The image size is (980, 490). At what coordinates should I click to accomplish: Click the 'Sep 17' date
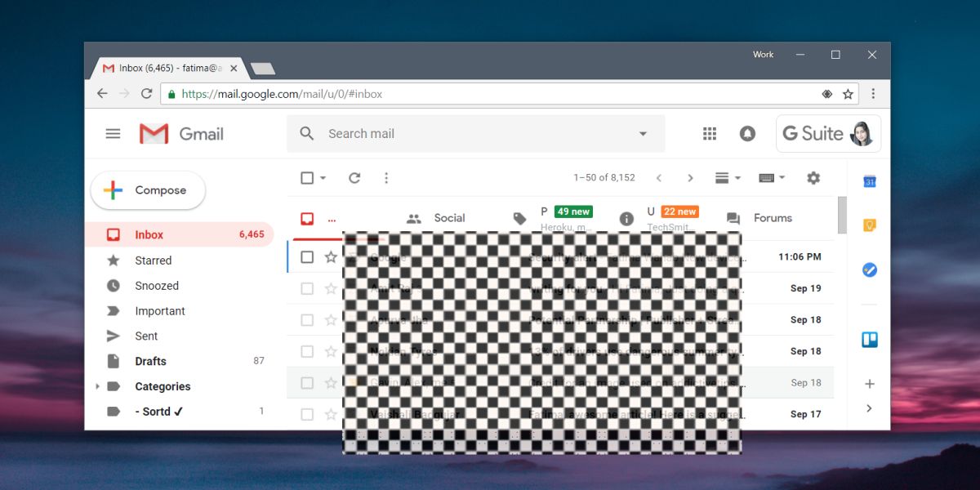click(x=806, y=414)
